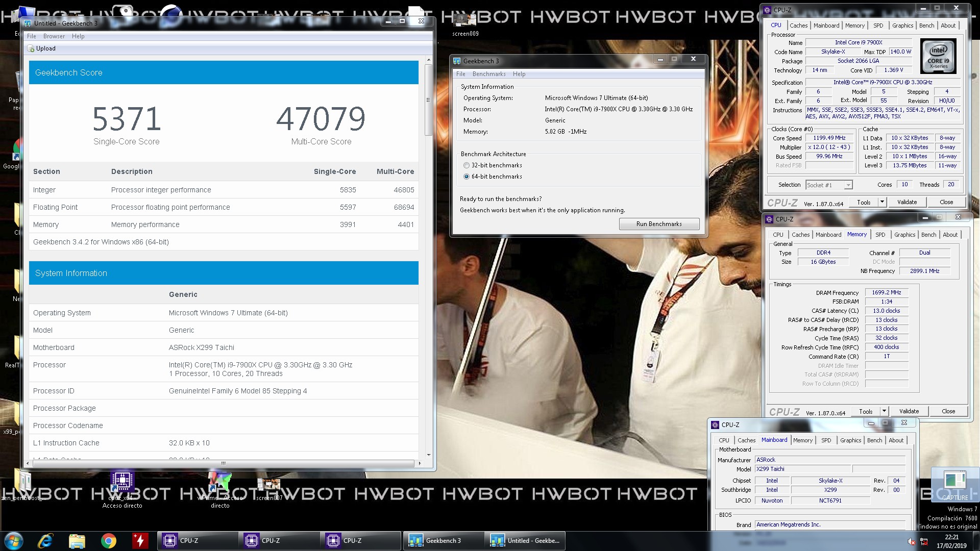Open the red lightning bolt taskbar app
This screenshot has width=980, height=551.
[140, 541]
